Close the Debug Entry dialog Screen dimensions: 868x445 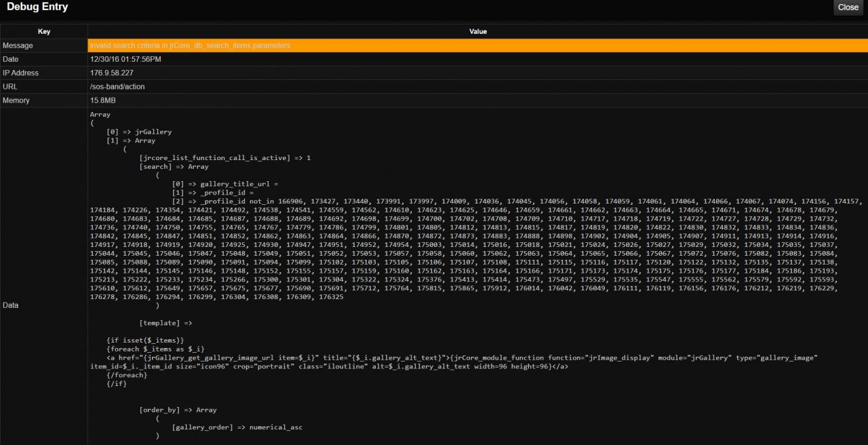[x=848, y=7]
